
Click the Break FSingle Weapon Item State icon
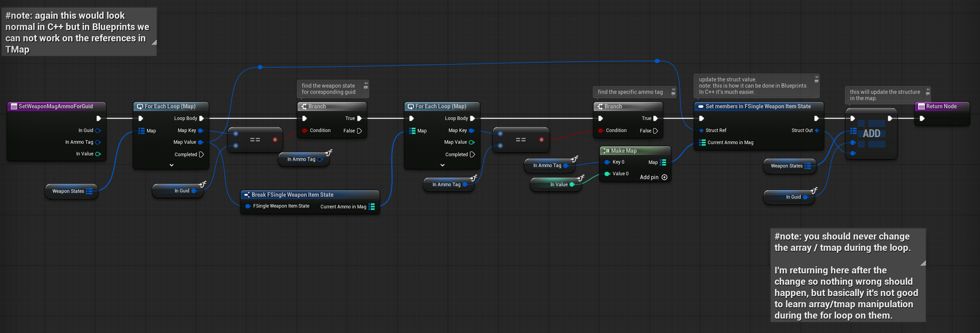point(247,195)
